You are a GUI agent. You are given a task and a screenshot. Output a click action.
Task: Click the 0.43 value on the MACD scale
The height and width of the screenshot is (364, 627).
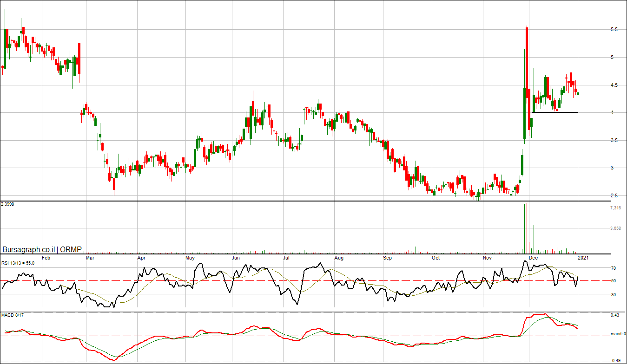[x=614, y=316]
